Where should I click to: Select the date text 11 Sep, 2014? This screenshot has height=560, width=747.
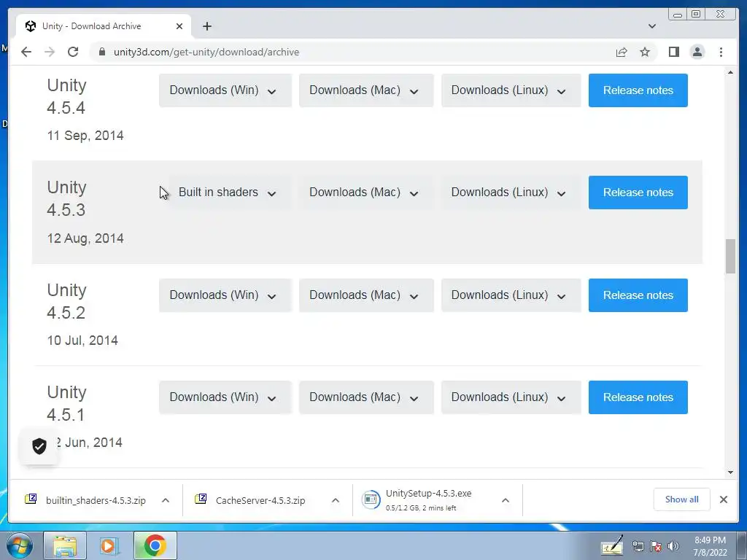click(85, 135)
